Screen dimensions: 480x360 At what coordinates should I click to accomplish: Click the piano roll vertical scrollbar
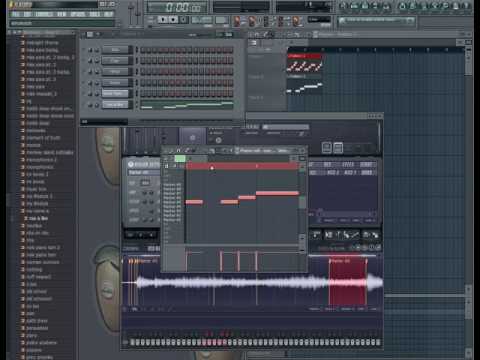pyautogui.click(x=302, y=202)
